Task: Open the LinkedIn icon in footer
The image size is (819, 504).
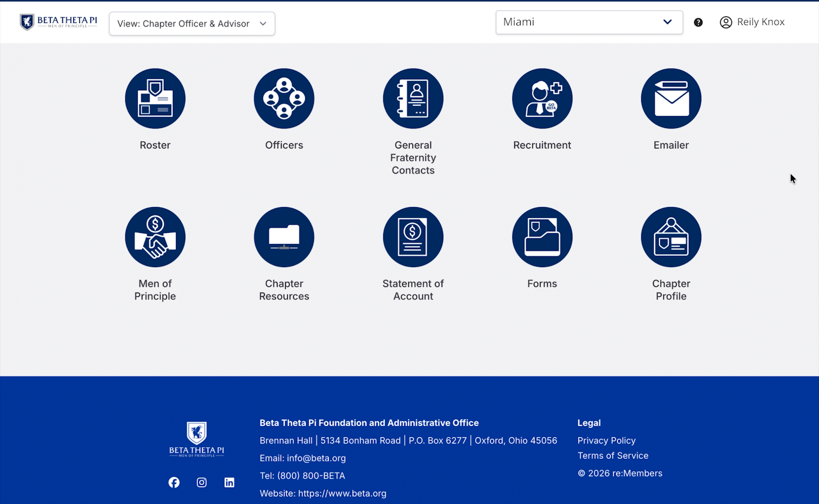Action: [x=229, y=483]
